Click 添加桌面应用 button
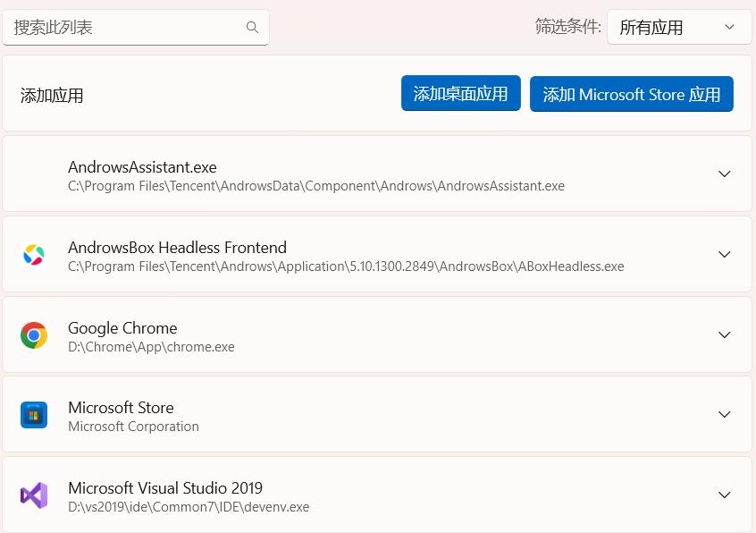Viewport: 756px width, 533px height. point(460,93)
